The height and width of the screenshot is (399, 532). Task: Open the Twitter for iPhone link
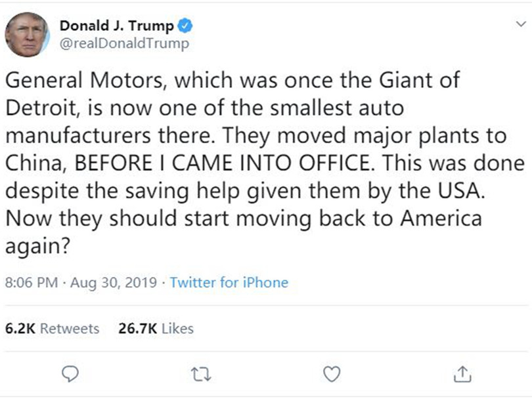[x=229, y=282]
